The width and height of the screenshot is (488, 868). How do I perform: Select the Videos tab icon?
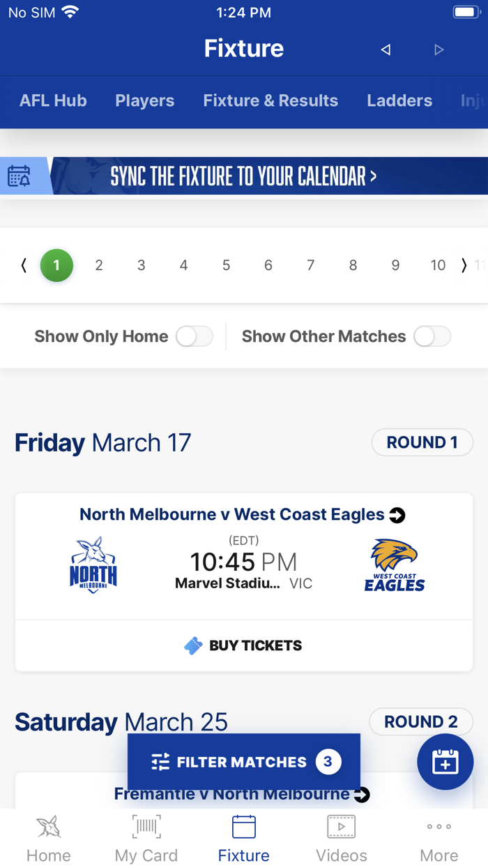pos(341,826)
